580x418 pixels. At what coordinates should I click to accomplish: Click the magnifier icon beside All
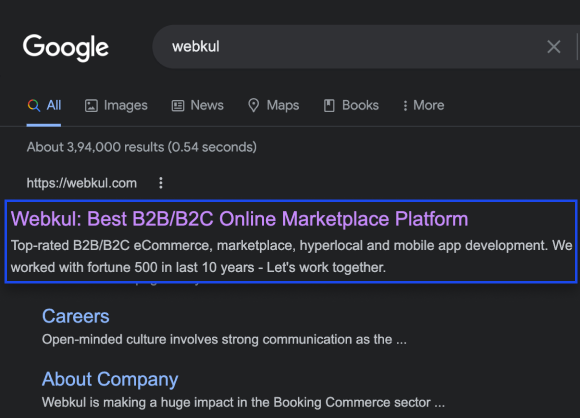click(34, 105)
